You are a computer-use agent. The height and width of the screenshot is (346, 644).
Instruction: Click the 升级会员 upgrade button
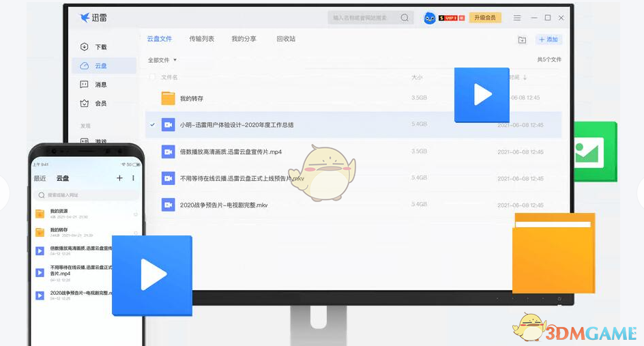click(485, 18)
